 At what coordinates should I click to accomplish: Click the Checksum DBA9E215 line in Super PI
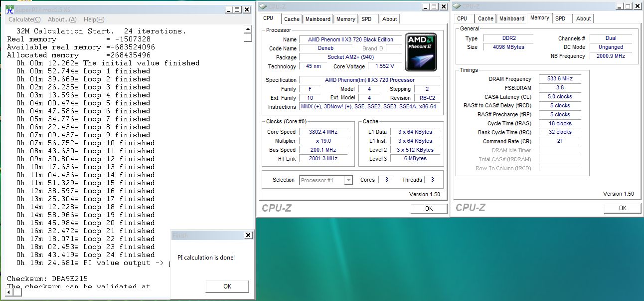(47, 279)
